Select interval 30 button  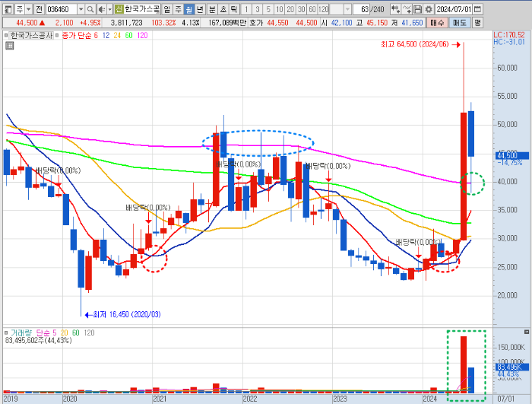(302, 9)
